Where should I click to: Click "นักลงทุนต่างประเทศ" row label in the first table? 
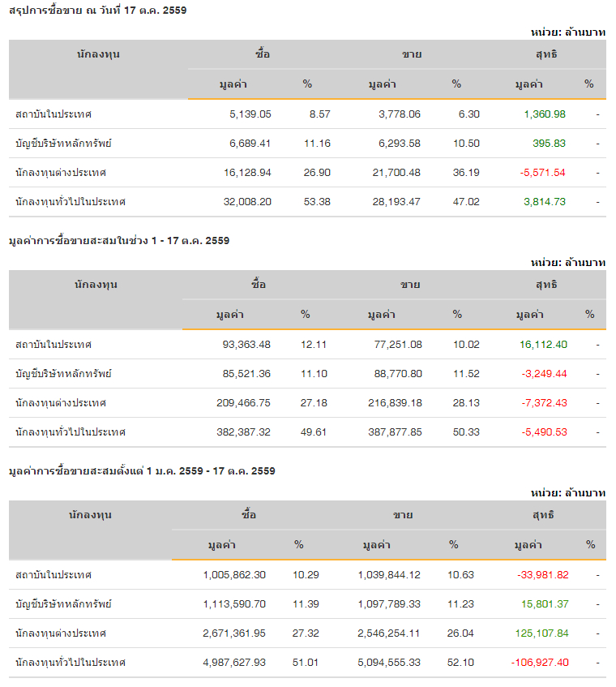[x=61, y=173]
